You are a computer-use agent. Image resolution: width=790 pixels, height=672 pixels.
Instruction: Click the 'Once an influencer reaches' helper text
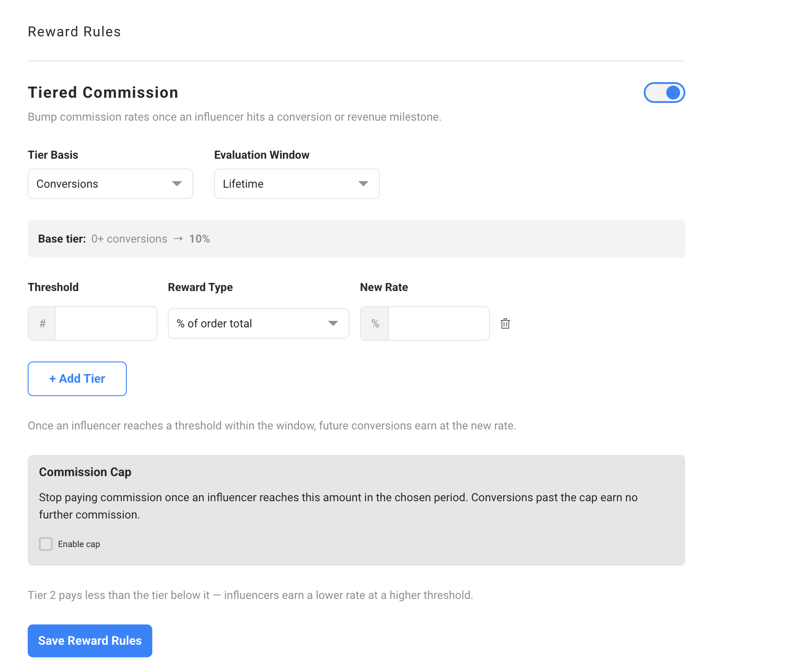click(x=272, y=426)
